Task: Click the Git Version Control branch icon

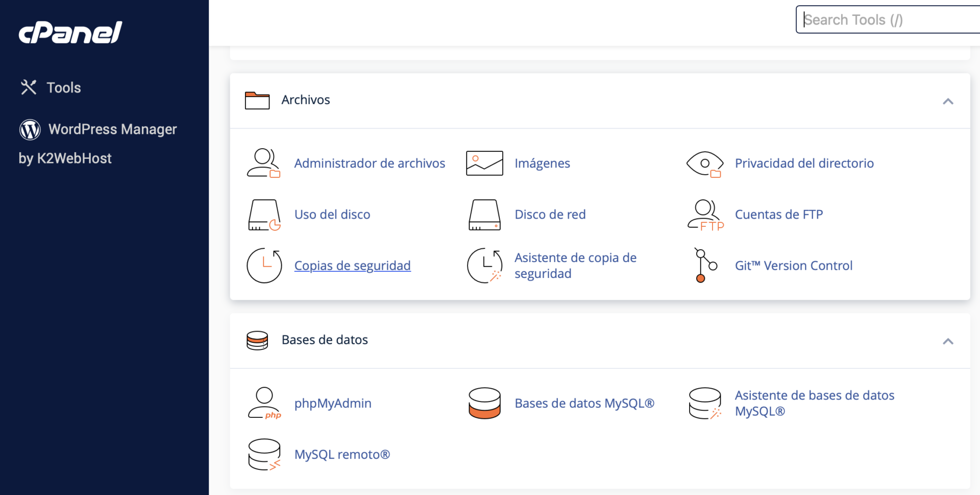Action: (x=705, y=266)
